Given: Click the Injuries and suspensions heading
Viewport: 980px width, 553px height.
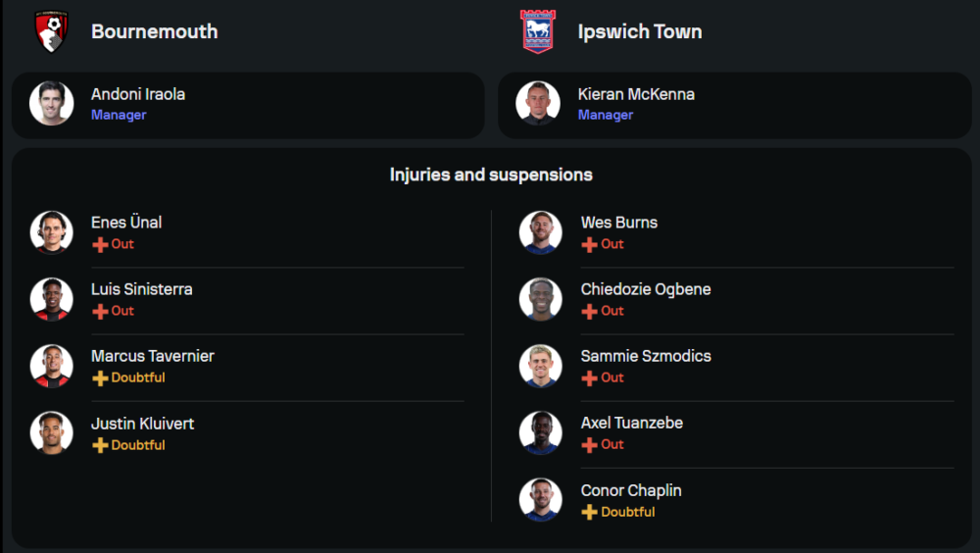Looking at the screenshot, I should point(491,175).
